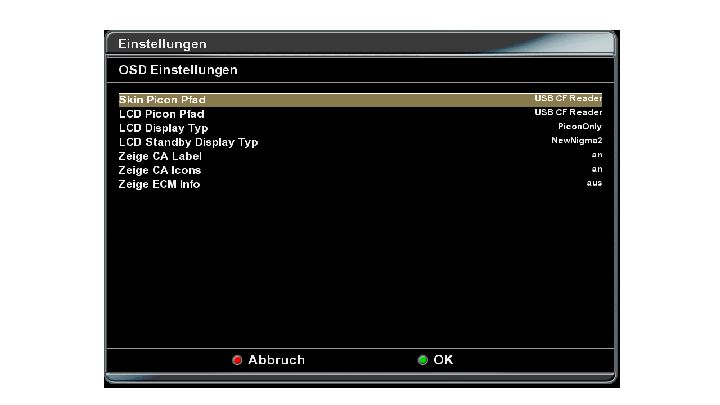Image resolution: width=720 pixels, height=405 pixels.
Task: Select the Abbruch label to cancel
Action: (276, 360)
